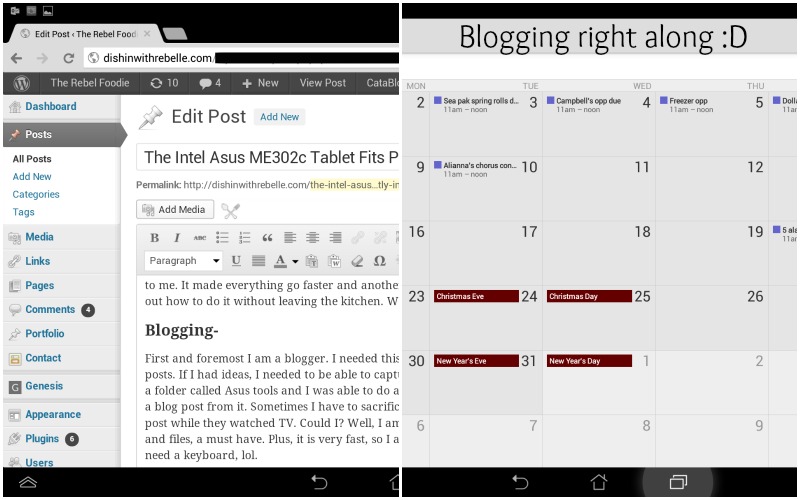Click the post title input field

click(267, 157)
